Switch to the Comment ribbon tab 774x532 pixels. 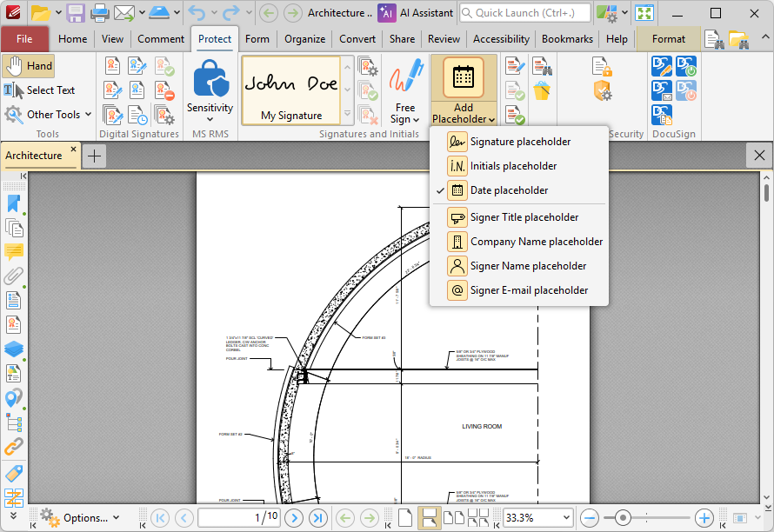(x=161, y=39)
